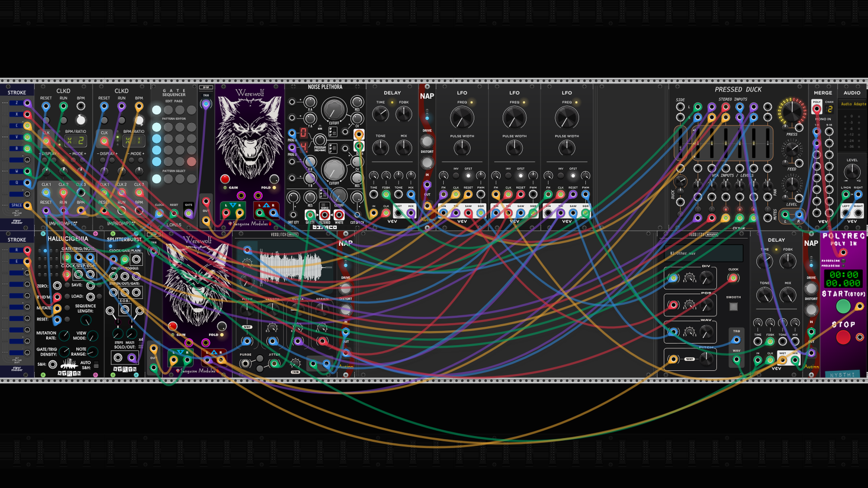Click the CLK 1 output jack on left CLKD
This screenshot has height=488, width=868.
[46, 192]
